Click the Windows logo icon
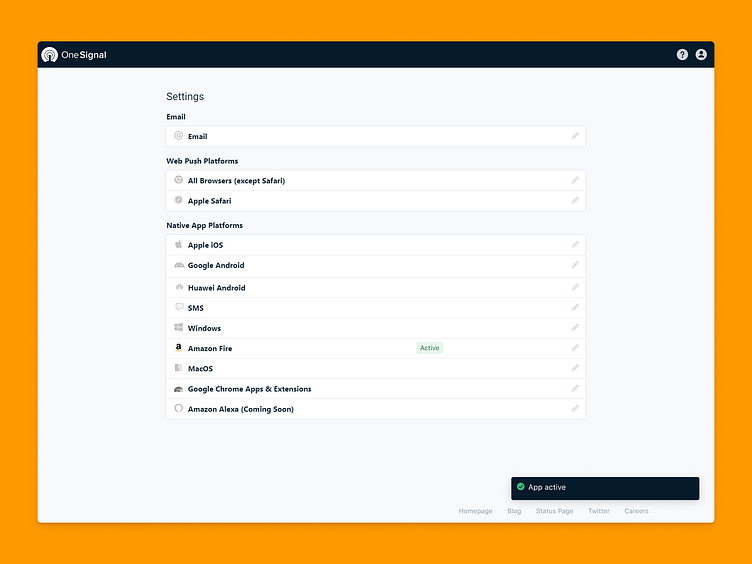Screen dimensions: 752x564 [x=178, y=327]
